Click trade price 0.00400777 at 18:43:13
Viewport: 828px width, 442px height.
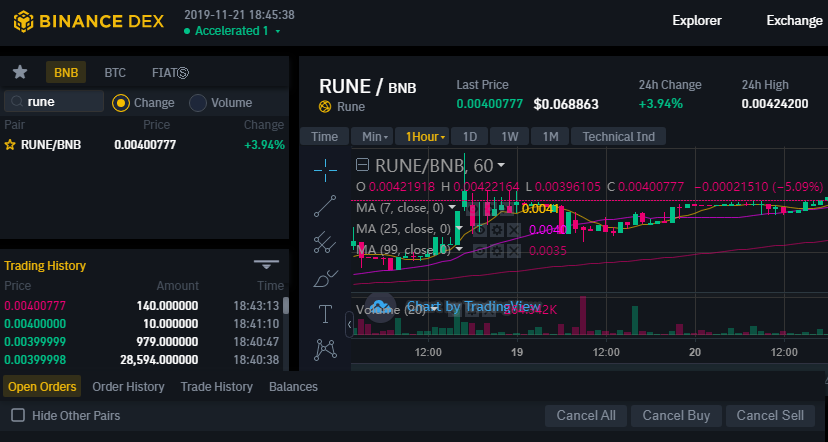(x=35, y=306)
